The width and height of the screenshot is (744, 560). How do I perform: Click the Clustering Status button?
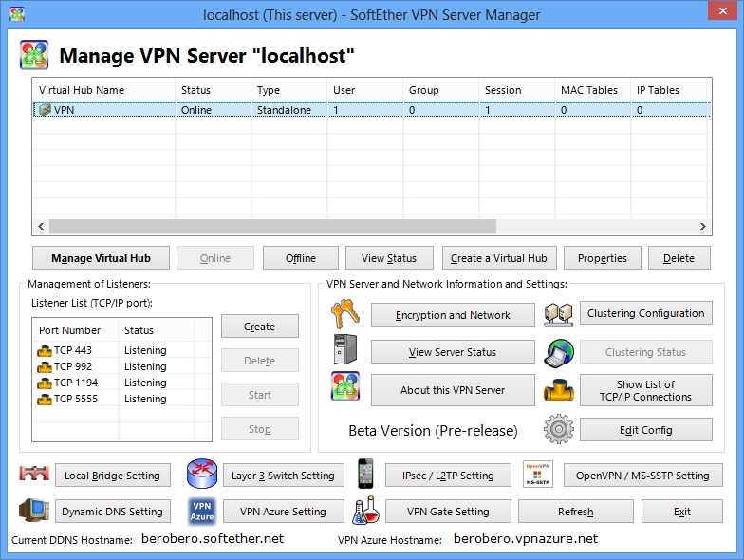tap(646, 352)
